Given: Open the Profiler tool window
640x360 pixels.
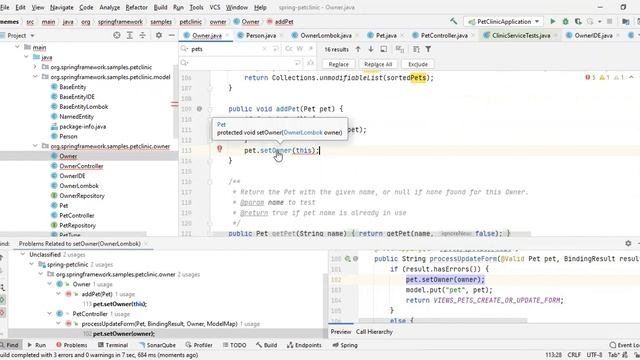Looking at the screenshot, I should [199, 345].
